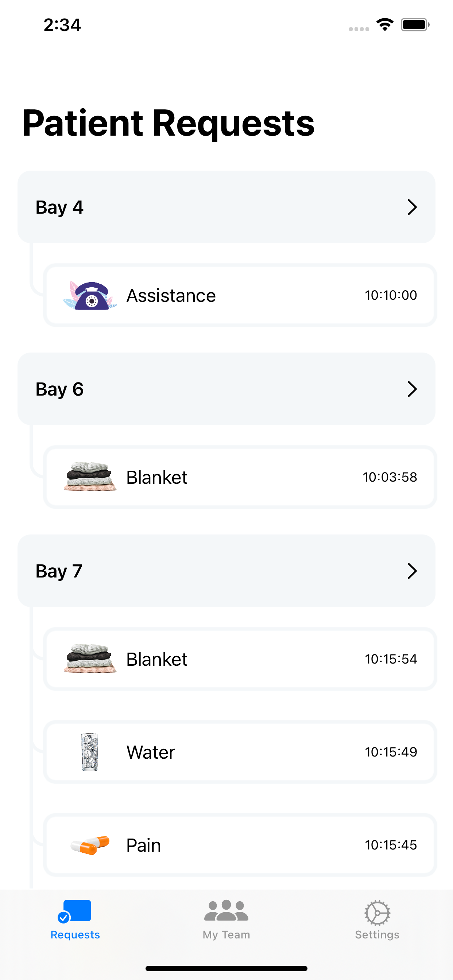Viewport: 453px width, 980px height.
Task: Open Blanket request timestamped 10:03:58
Action: tap(240, 477)
